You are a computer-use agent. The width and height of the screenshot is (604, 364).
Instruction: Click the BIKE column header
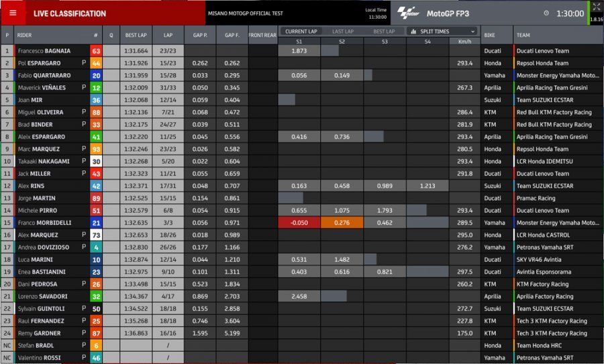point(490,35)
